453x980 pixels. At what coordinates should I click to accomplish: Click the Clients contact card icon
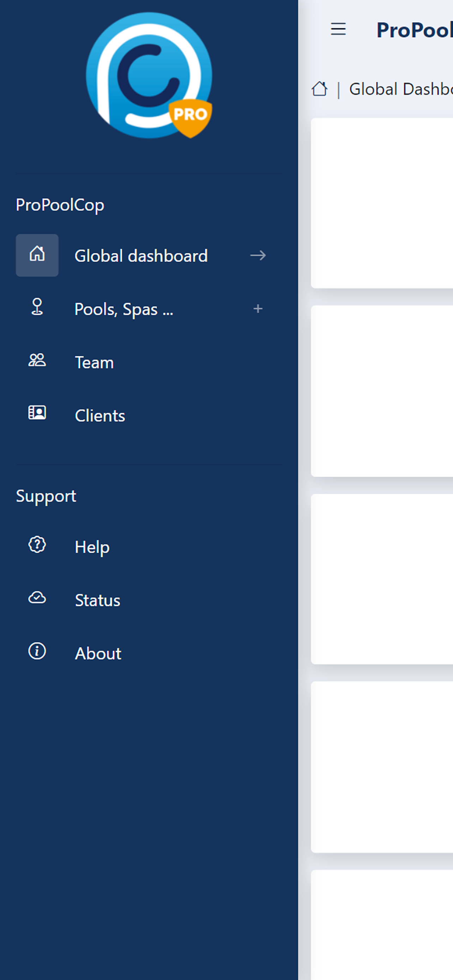pos(37,413)
